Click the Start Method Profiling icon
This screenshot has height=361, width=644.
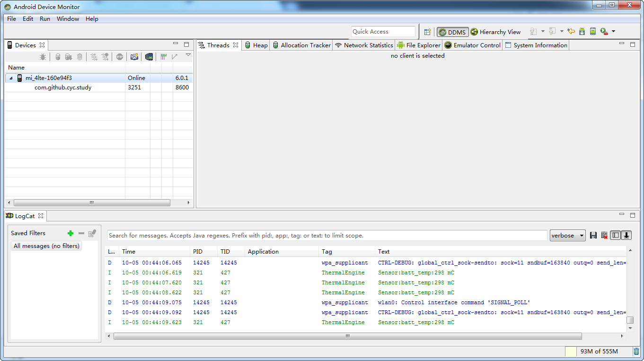105,57
